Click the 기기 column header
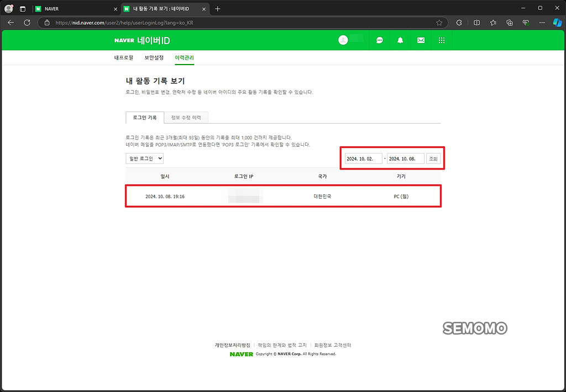Viewport: 566px width, 392px height. coord(401,176)
